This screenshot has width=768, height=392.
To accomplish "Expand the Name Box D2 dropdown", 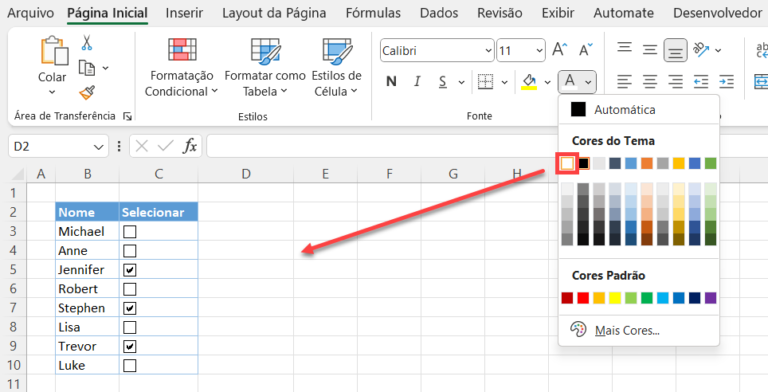I will coord(98,147).
